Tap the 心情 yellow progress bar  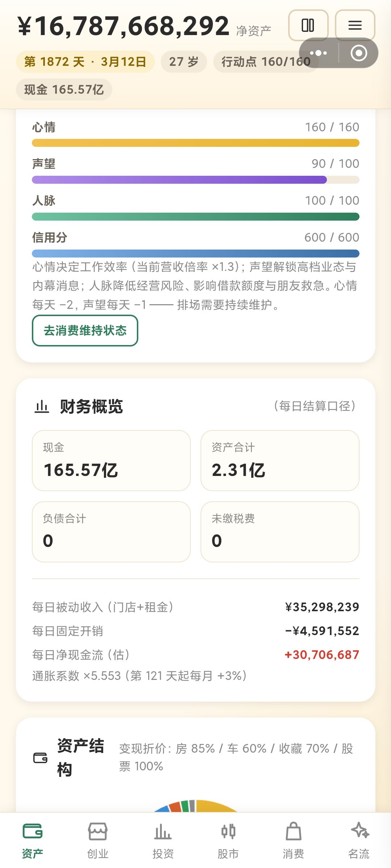click(195, 143)
